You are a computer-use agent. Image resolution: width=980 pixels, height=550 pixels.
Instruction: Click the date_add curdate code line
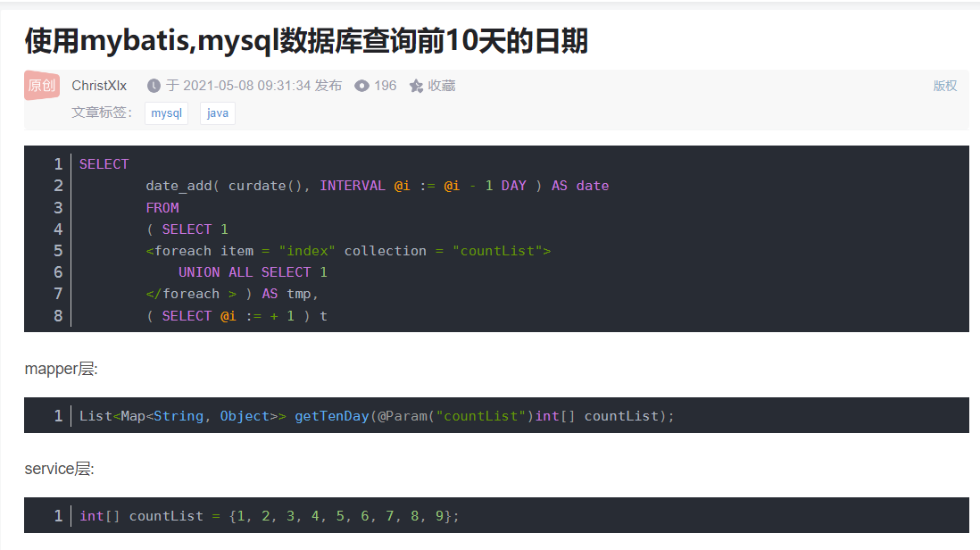377,186
